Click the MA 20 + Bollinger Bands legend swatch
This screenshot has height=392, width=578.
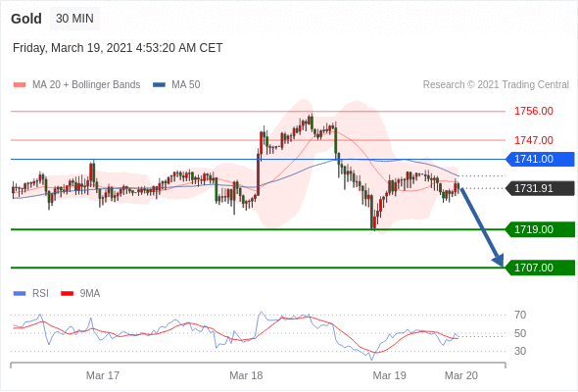[x=20, y=85]
